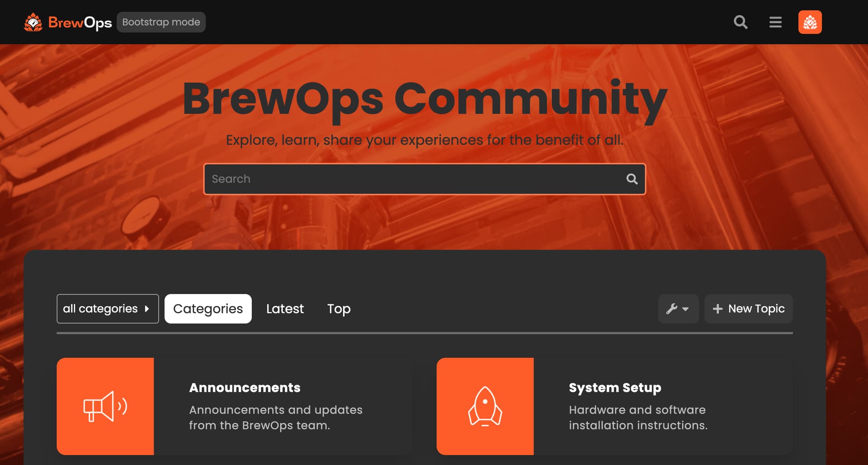Click the Announcements megaphone icon tile
Image resolution: width=868 pixels, height=465 pixels.
pyautogui.click(x=105, y=406)
